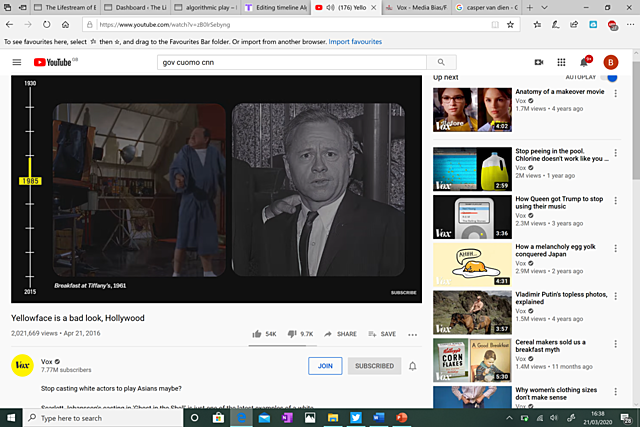The height and width of the screenshot is (427, 640).
Task: Open the favourites hub icon
Action: pyautogui.click(x=537, y=24)
